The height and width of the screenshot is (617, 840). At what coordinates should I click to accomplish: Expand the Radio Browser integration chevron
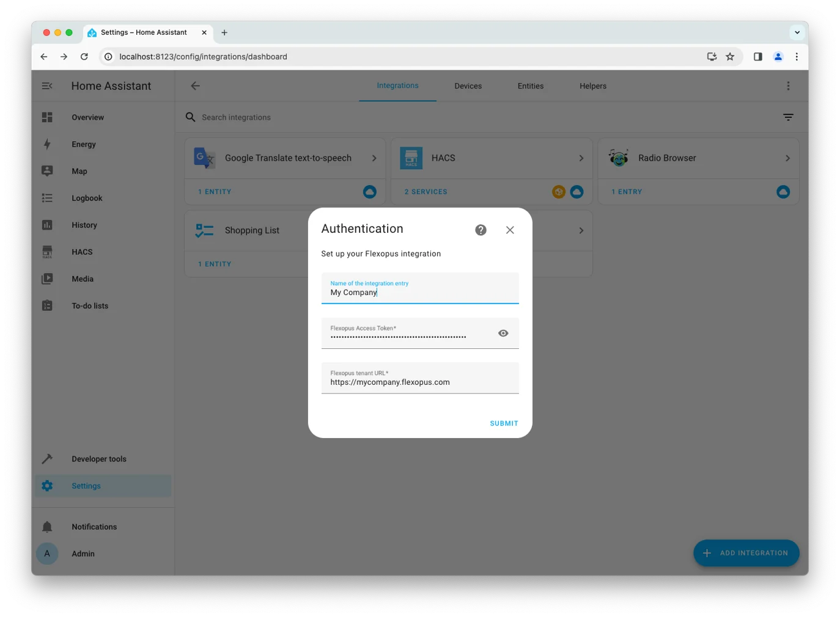787,158
